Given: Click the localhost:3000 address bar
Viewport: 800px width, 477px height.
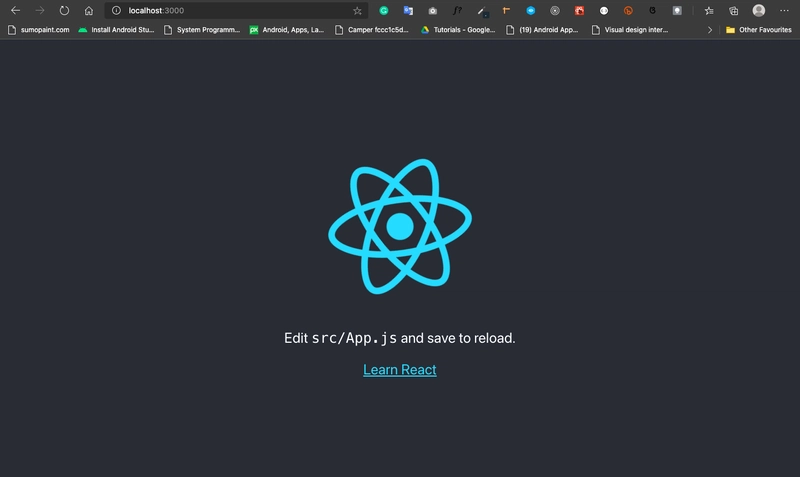Looking at the screenshot, I should pos(230,11).
